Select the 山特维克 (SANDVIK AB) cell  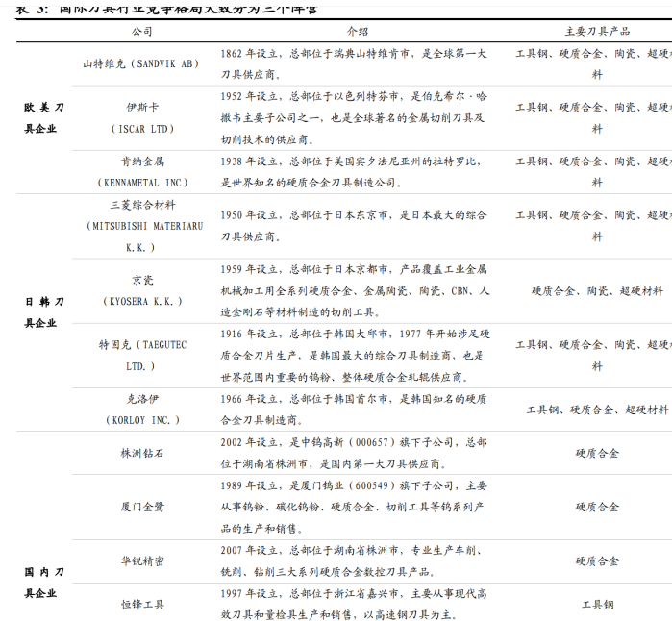[x=141, y=63]
